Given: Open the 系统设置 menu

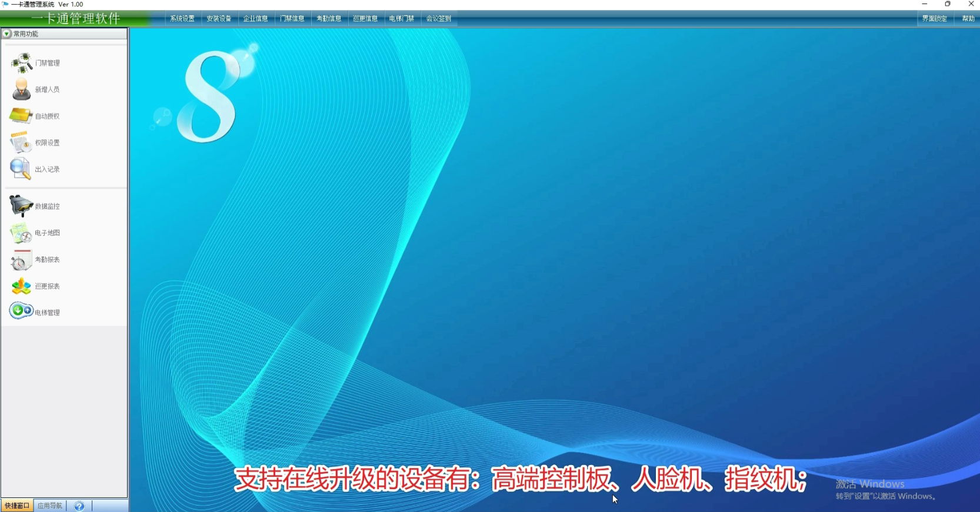Looking at the screenshot, I should tap(182, 19).
